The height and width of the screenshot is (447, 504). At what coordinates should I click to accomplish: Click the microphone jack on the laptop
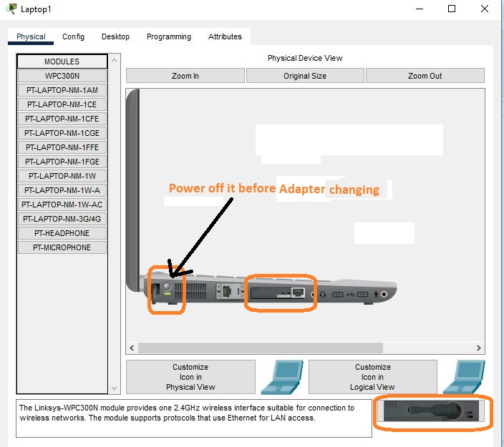click(384, 294)
